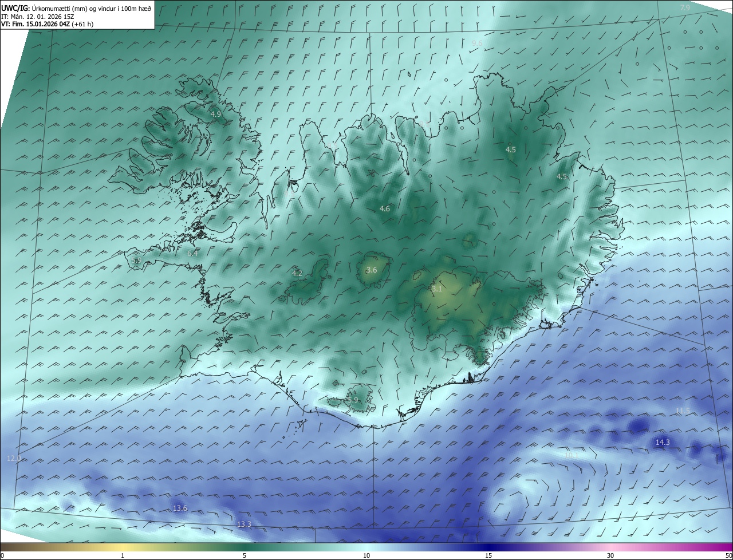The height and width of the screenshot is (560, 733).
Task: Click the 6.4 value label on the map
Action: 193,253
